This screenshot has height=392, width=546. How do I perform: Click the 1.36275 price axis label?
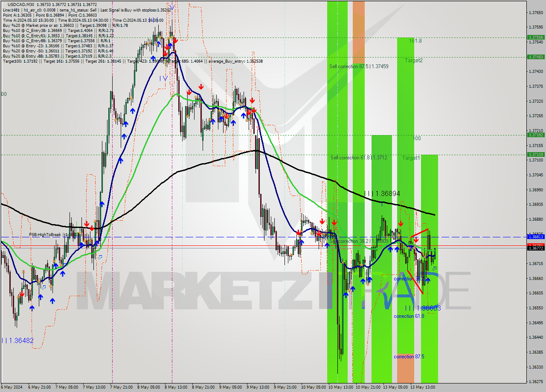535,381
